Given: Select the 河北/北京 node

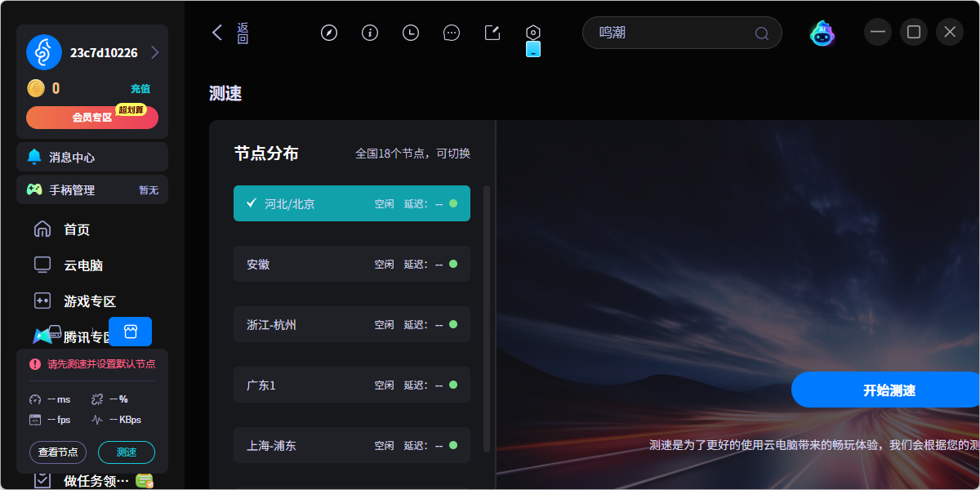Looking at the screenshot, I should tap(352, 203).
